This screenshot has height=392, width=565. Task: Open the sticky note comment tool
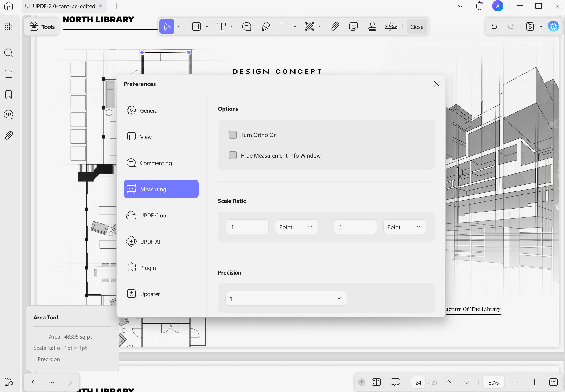(247, 26)
